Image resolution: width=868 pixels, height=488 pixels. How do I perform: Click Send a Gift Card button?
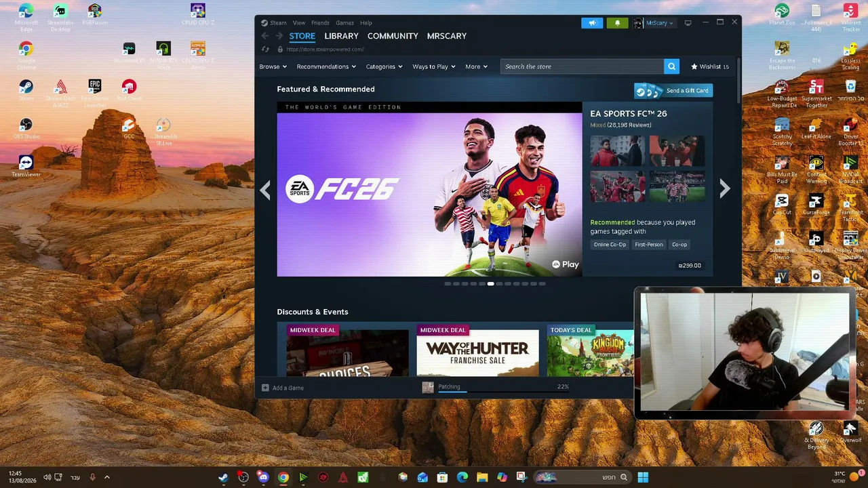tap(673, 90)
